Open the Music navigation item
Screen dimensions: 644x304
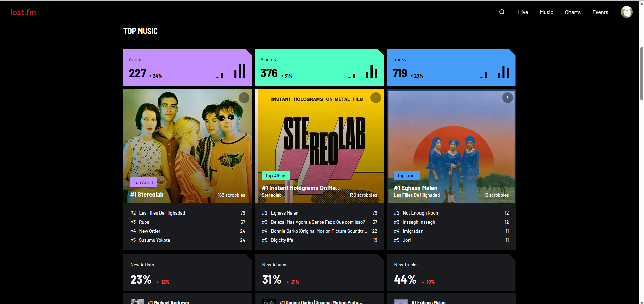click(546, 12)
